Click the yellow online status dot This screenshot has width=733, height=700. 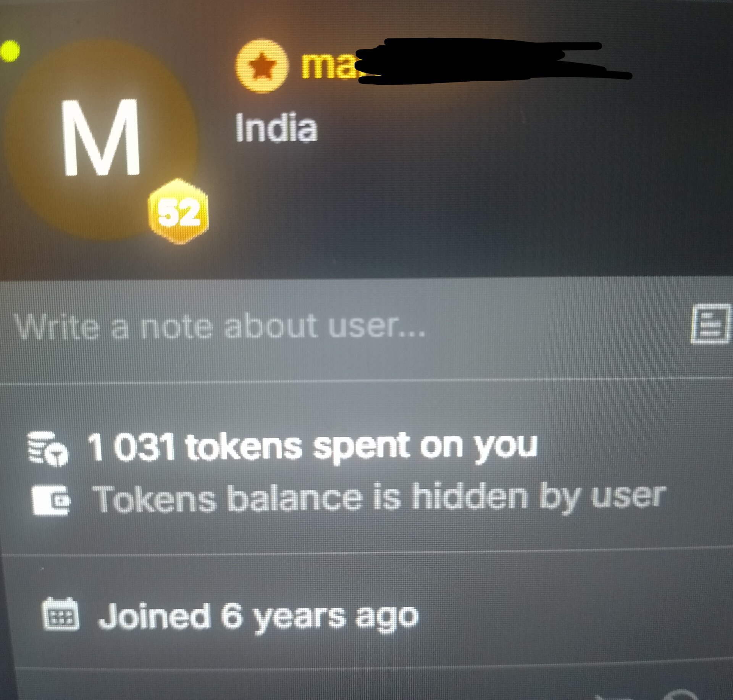tap(10, 51)
